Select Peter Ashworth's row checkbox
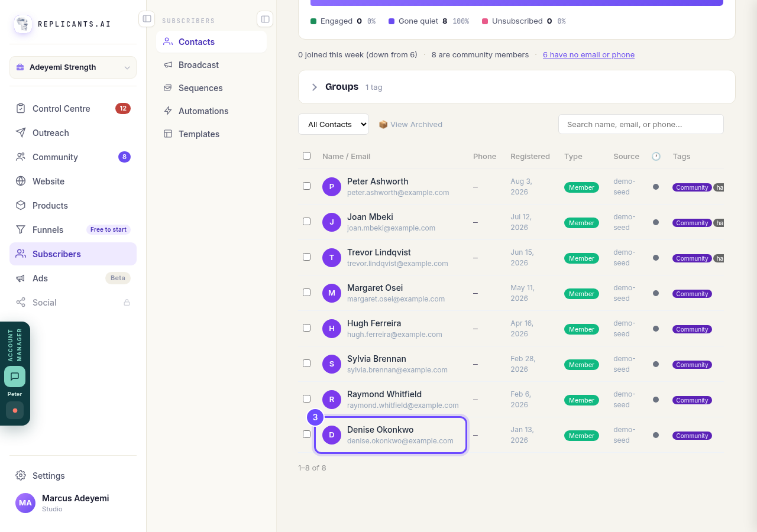This screenshot has height=532, width=757. click(306, 186)
